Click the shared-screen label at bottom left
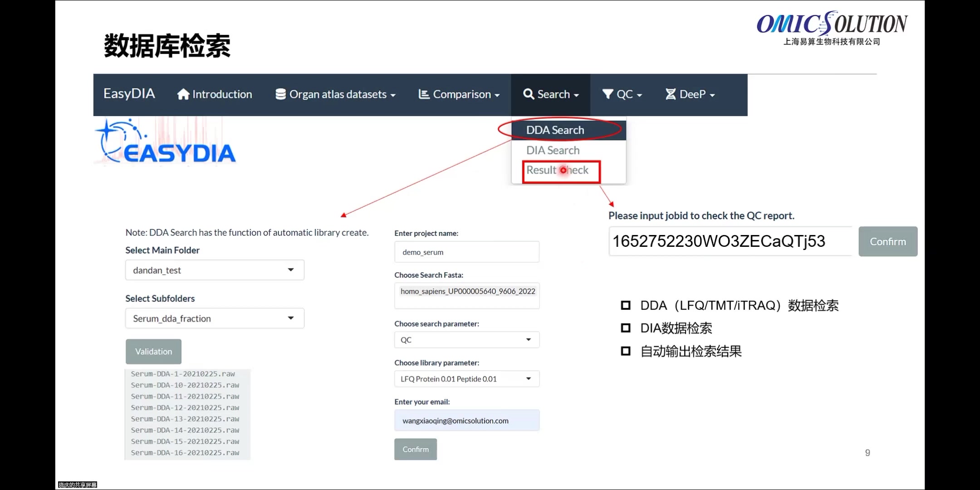The image size is (980, 490). [x=78, y=485]
